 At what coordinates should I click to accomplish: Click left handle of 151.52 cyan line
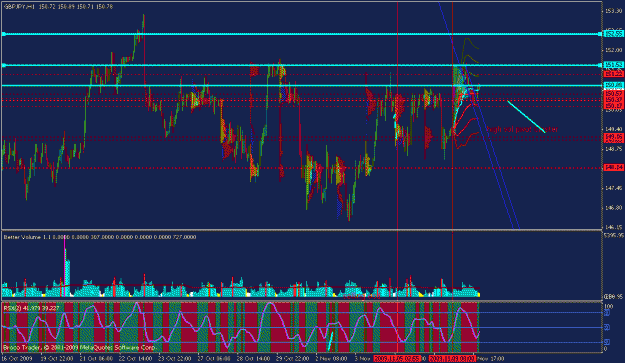tap(4, 65)
